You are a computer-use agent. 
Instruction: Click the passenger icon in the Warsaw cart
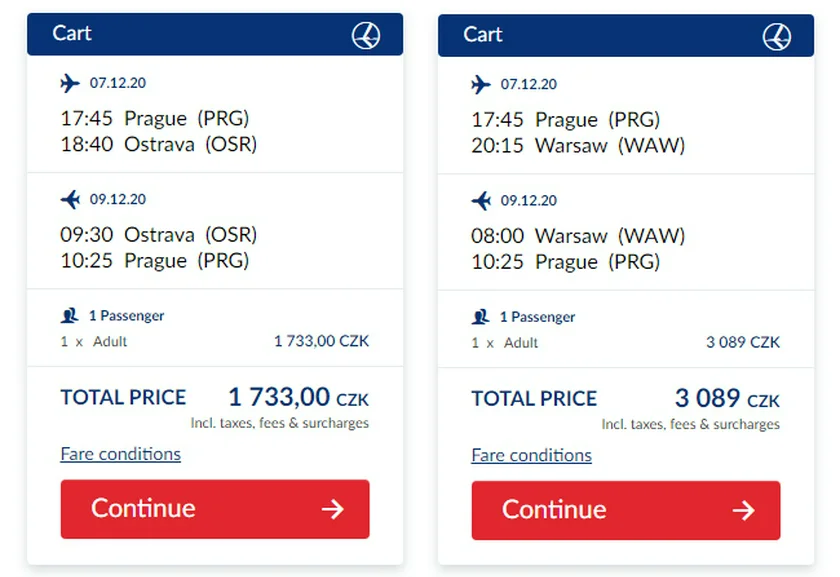[x=481, y=316]
